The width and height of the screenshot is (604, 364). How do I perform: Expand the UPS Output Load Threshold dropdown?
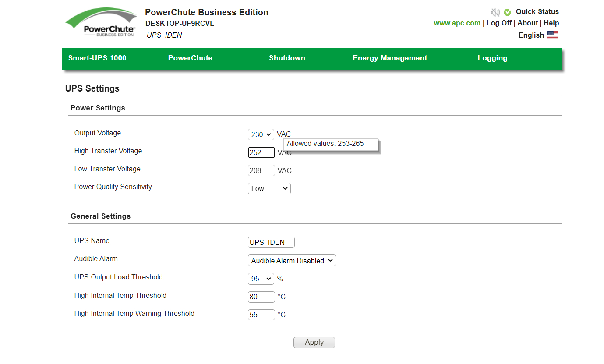[x=261, y=279]
